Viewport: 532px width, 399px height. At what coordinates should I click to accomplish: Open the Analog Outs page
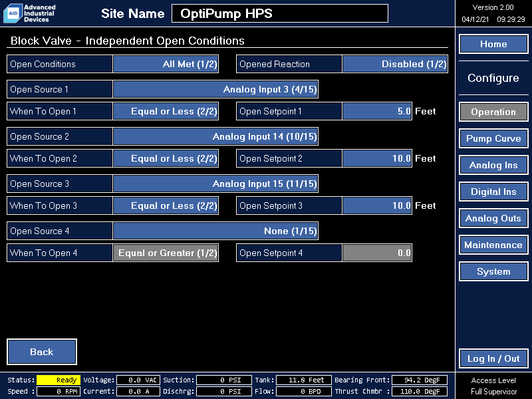click(x=493, y=218)
